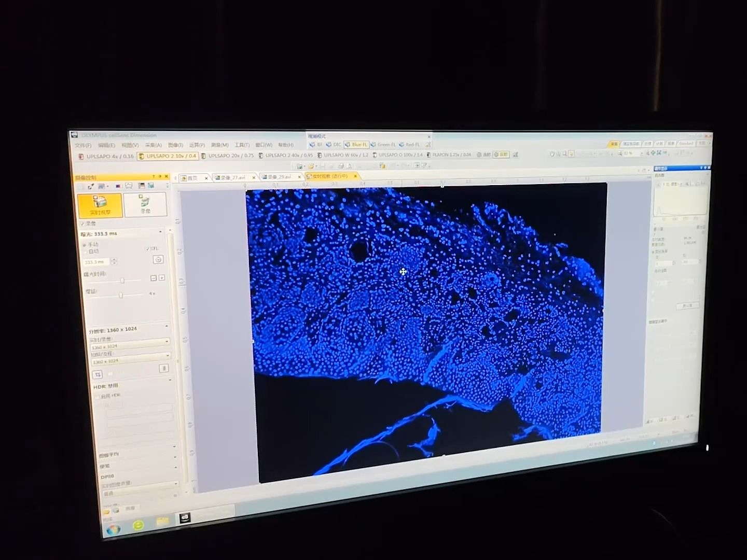The width and height of the screenshot is (747, 560).
Task: Toggle the SFL checkbox
Action: point(147,249)
